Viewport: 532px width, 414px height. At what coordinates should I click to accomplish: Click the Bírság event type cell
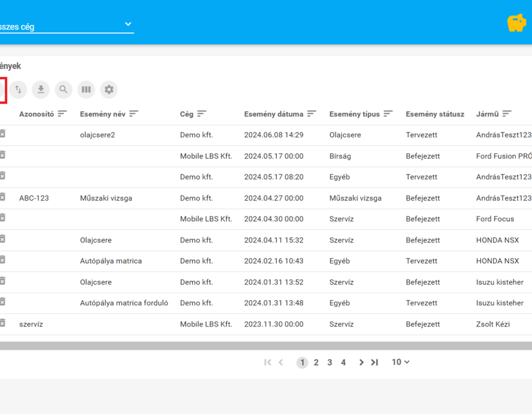coord(340,156)
